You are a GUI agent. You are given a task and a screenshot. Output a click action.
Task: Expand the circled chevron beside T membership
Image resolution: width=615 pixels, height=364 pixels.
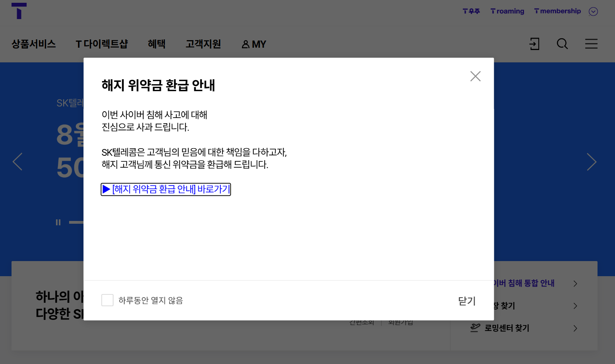[593, 12]
